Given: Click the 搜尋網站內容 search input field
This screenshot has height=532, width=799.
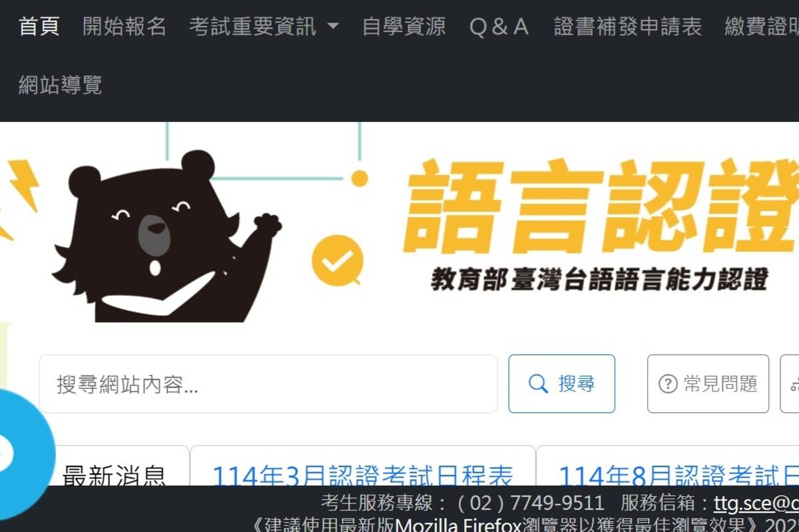Looking at the screenshot, I should (x=268, y=384).
